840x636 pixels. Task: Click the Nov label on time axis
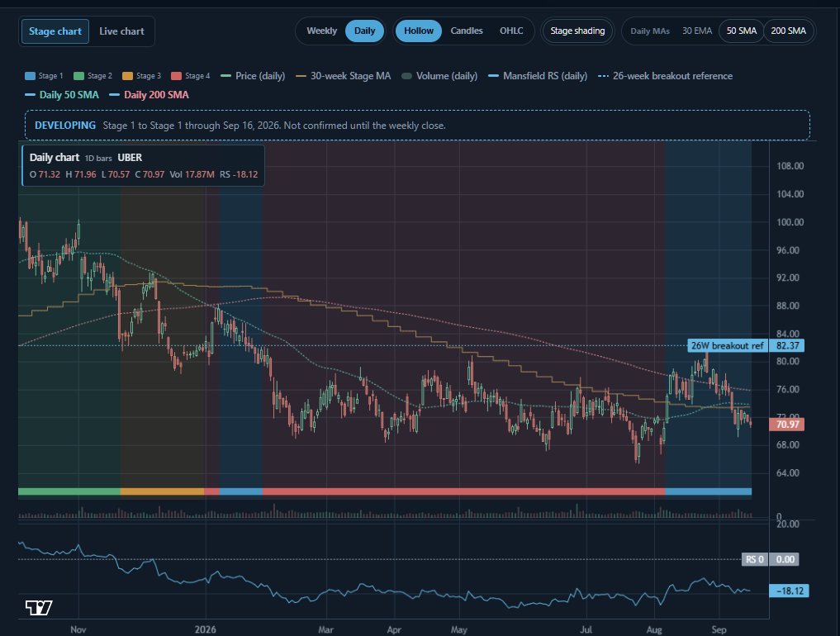78,629
